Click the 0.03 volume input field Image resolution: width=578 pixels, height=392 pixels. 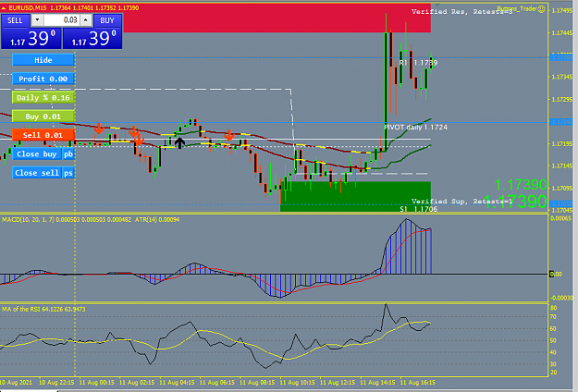point(62,20)
